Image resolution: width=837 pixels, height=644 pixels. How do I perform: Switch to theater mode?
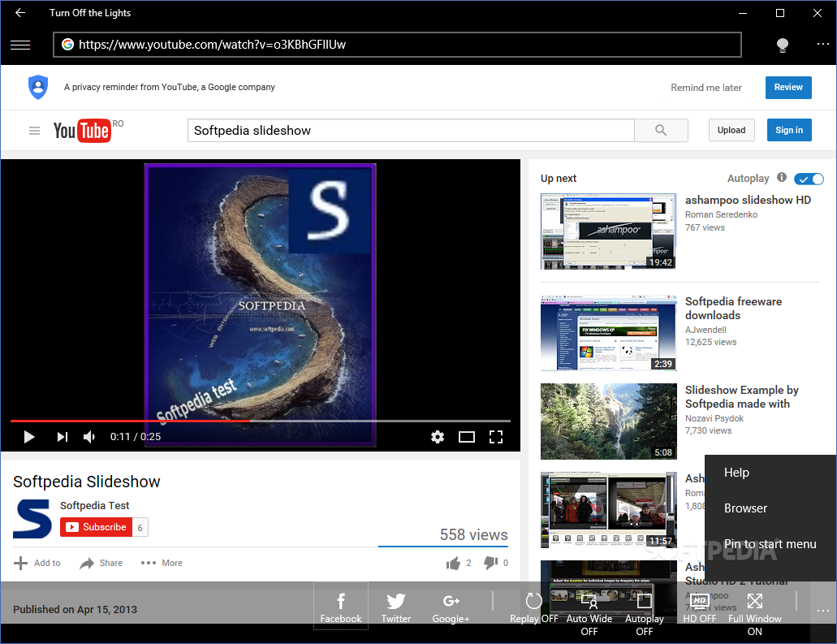pyautogui.click(x=467, y=438)
